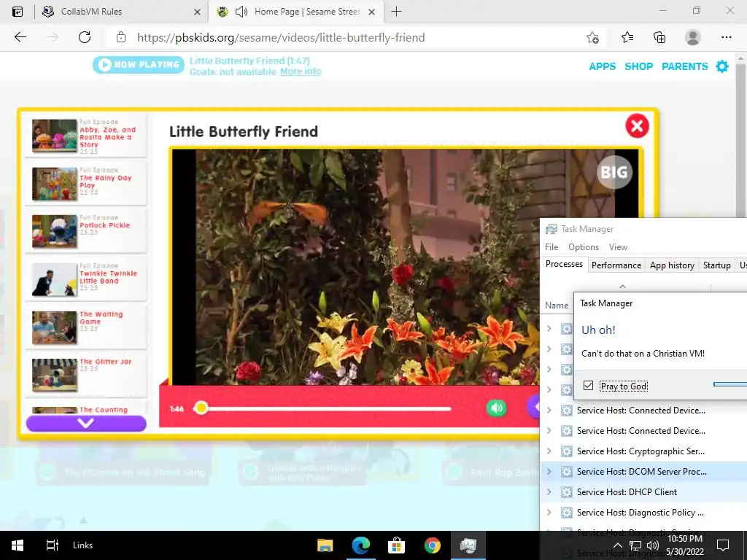
Task: Open File Explorer from the taskbar
Action: click(x=325, y=545)
